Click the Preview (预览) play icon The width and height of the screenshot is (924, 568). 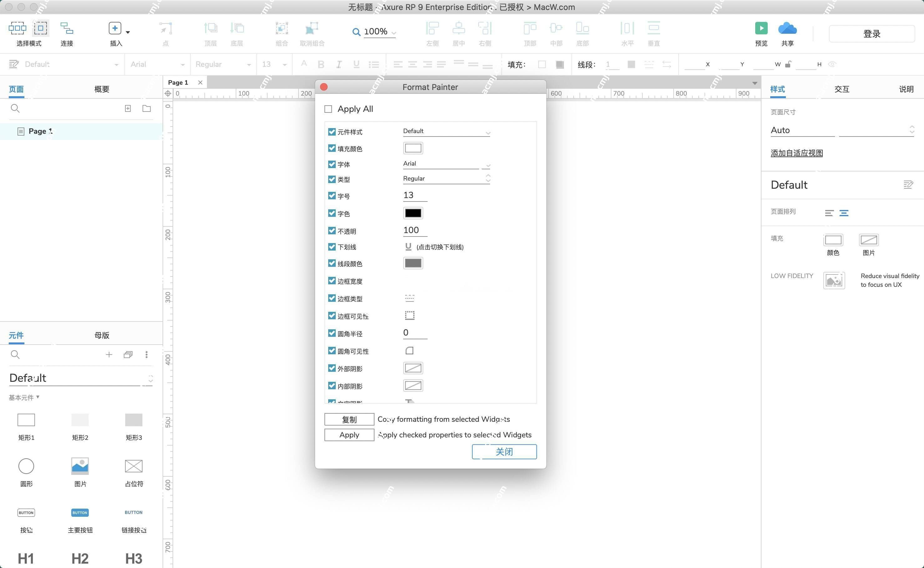[x=761, y=28]
